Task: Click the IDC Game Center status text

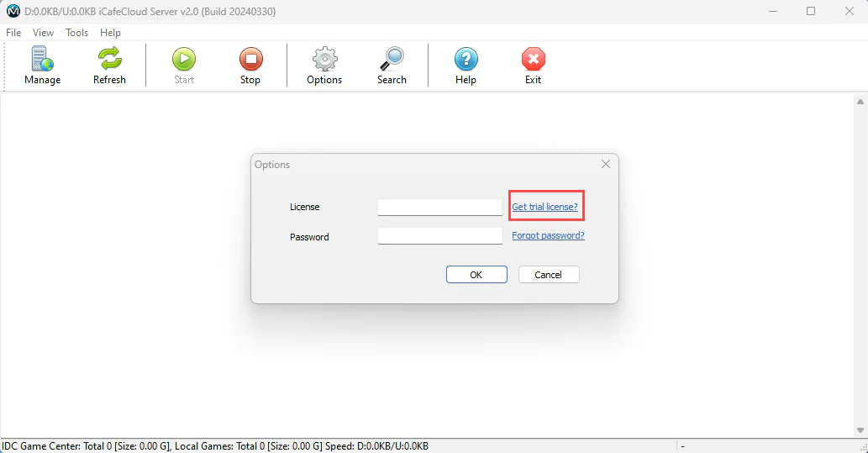Action: click(215, 445)
